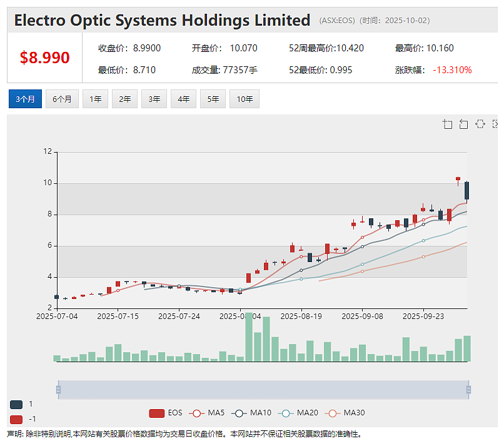The width and height of the screenshot is (504, 446).
Task: Open the 4年 range tab
Action: [184, 99]
